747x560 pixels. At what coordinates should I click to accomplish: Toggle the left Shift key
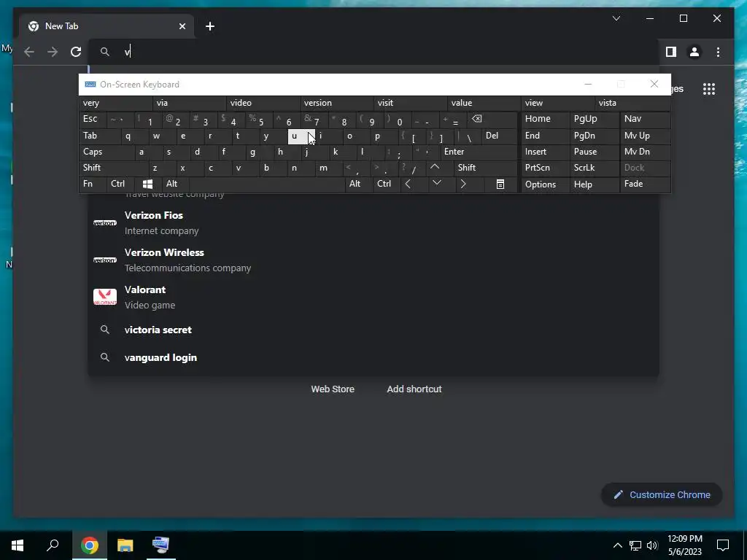114,168
